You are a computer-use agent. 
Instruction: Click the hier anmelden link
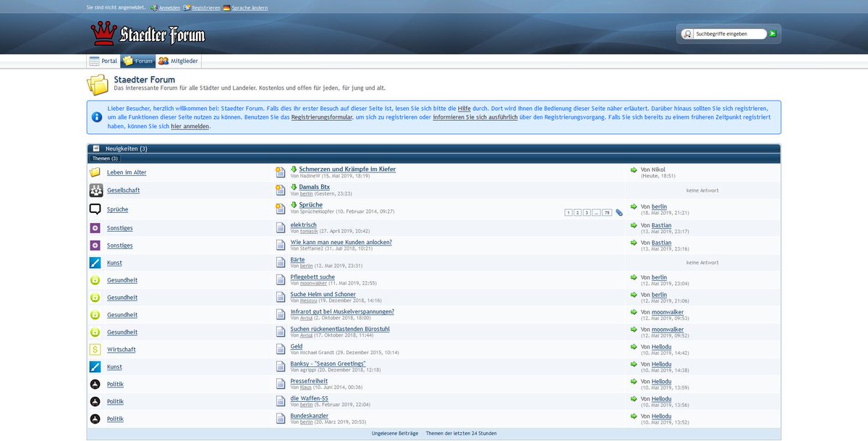tap(190, 127)
